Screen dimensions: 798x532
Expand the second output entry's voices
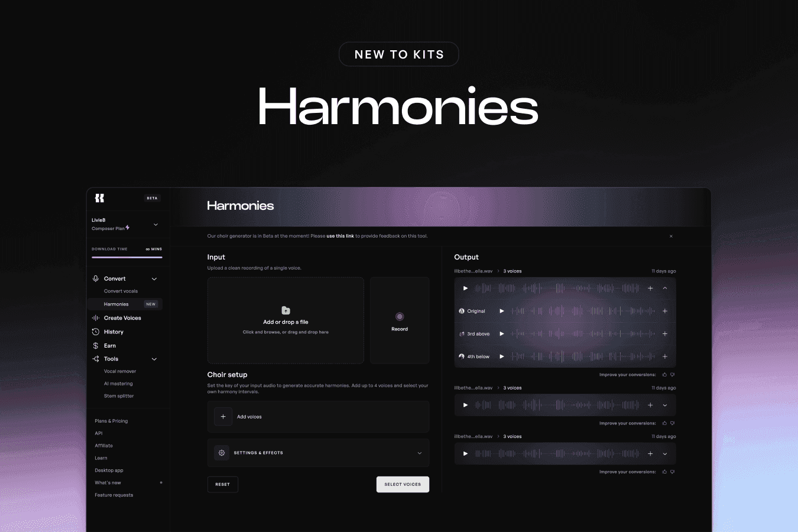click(x=665, y=406)
